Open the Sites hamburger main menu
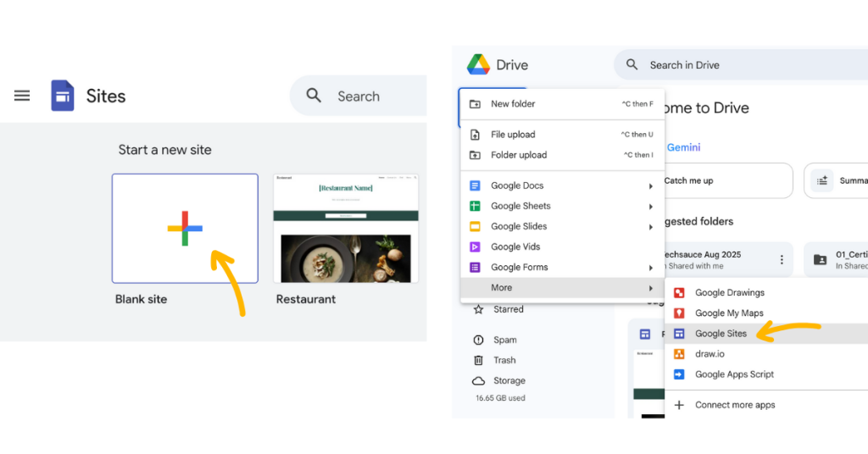 coord(22,96)
